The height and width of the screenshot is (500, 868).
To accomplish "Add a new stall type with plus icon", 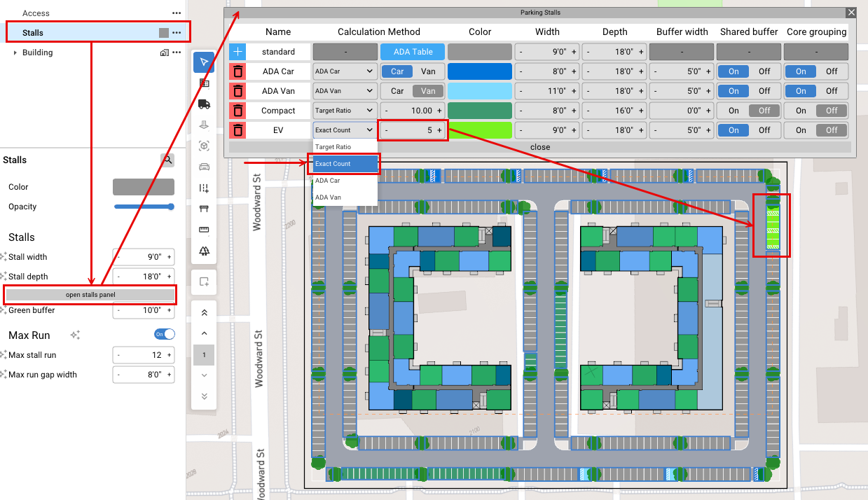I will 238,52.
